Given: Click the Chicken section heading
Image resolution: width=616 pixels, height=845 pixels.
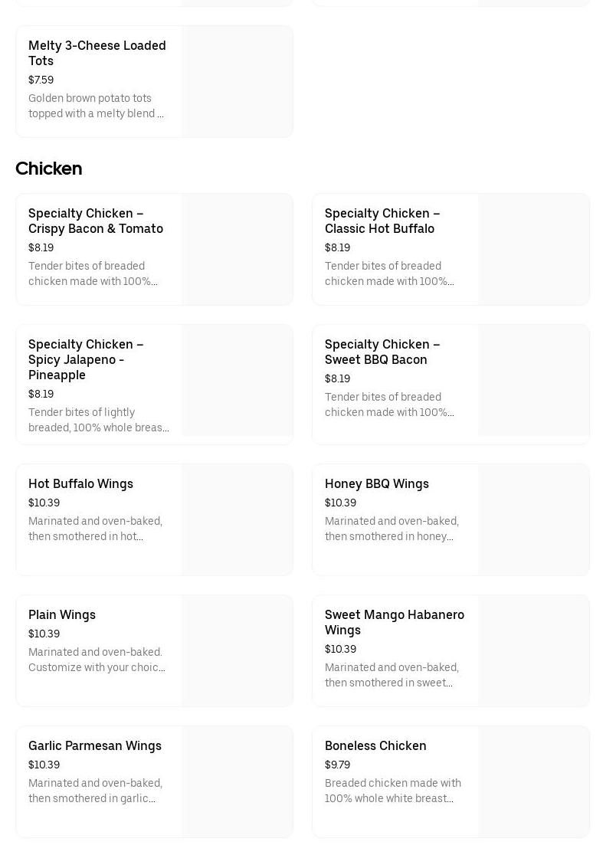Looking at the screenshot, I should [49, 169].
